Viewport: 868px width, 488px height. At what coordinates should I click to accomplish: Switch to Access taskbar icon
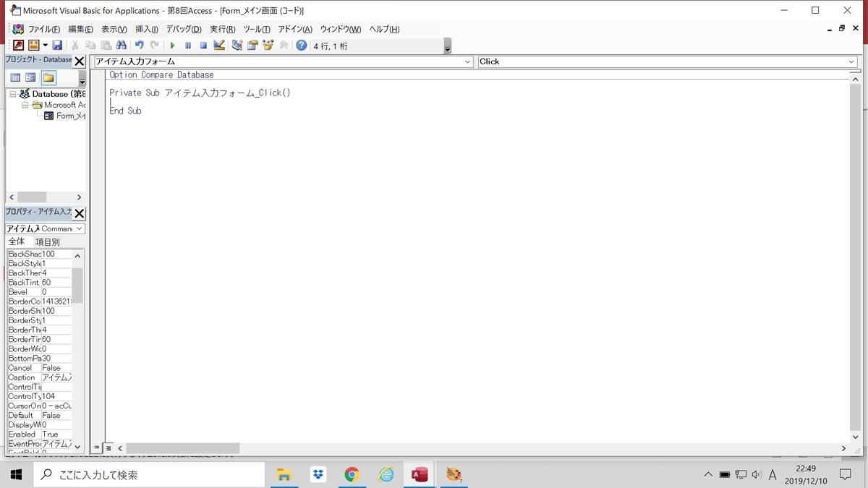click(420, 474)
